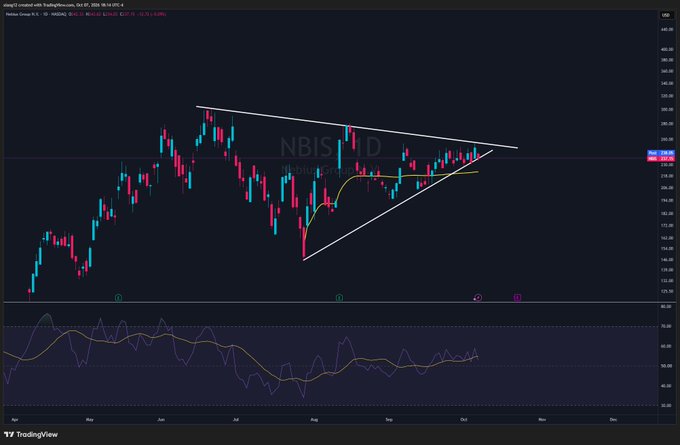Screen dimensions: 680x445
Task: Click the 70.00 RSI axis label
Action: coord(666,326)
